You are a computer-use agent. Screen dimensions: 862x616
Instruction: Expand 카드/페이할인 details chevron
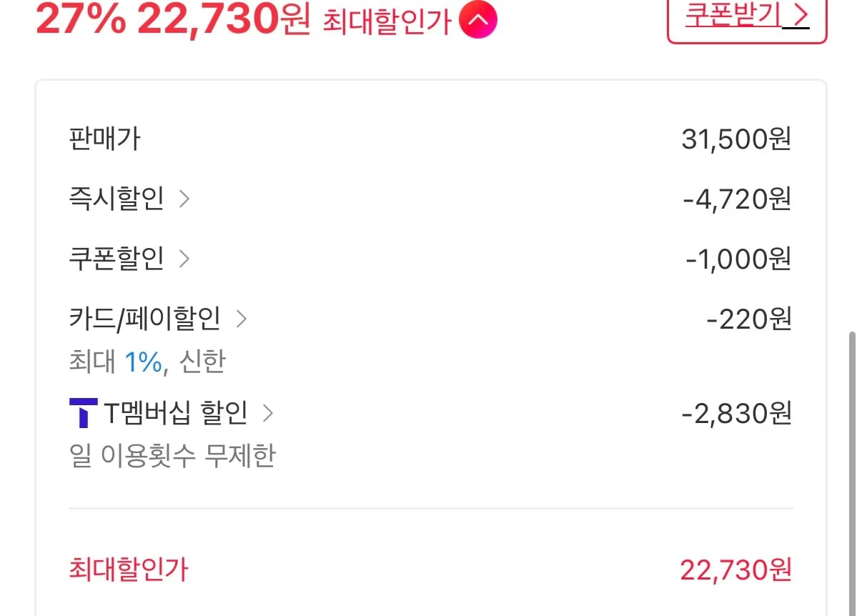[x=241, y=319]
